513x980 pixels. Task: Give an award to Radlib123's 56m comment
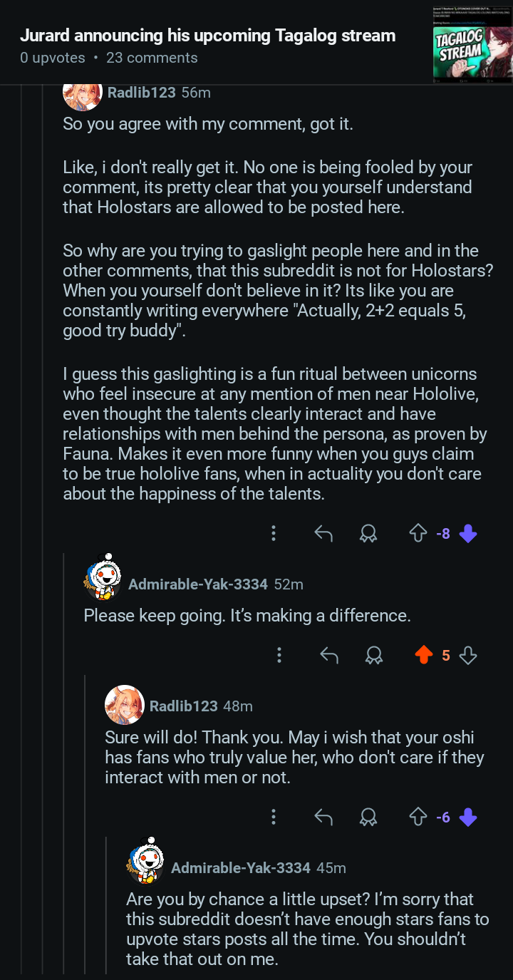tap(368, 533)
